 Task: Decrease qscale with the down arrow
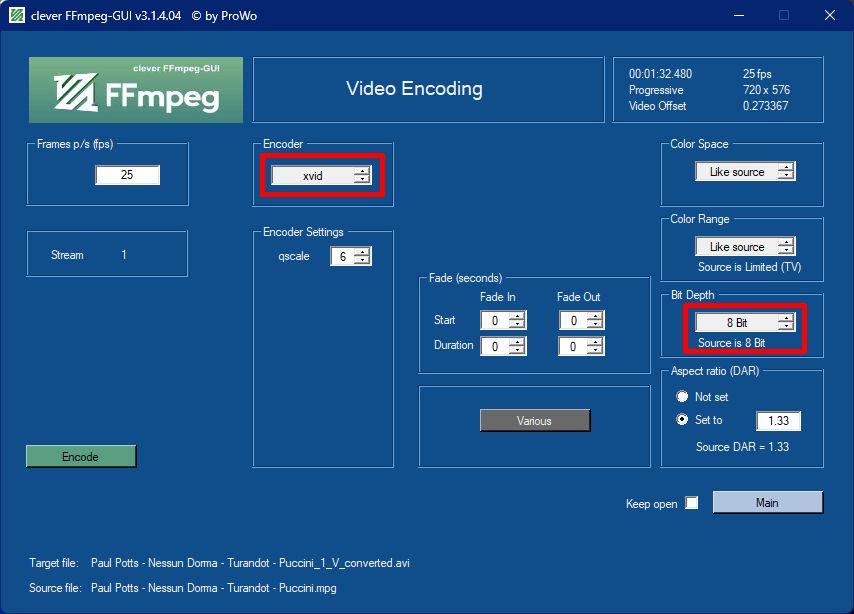coord(362,260)
